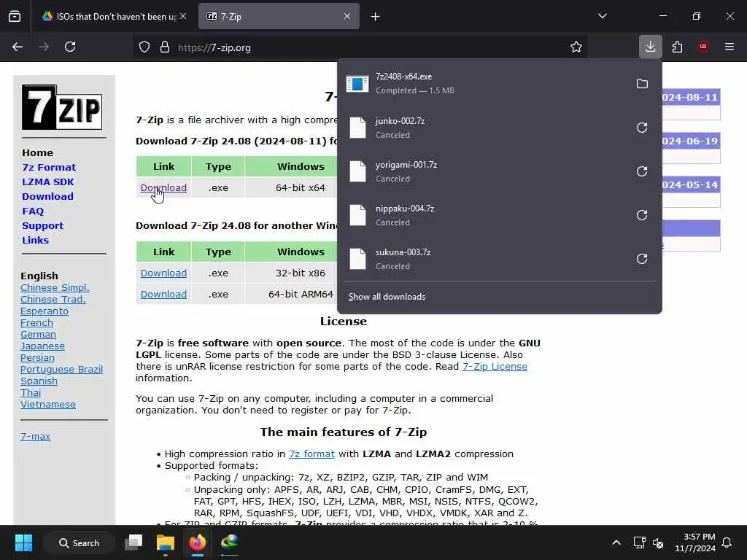747x560 pixels.
Task: Open the FAQ sidebar link
Action: 33,211
